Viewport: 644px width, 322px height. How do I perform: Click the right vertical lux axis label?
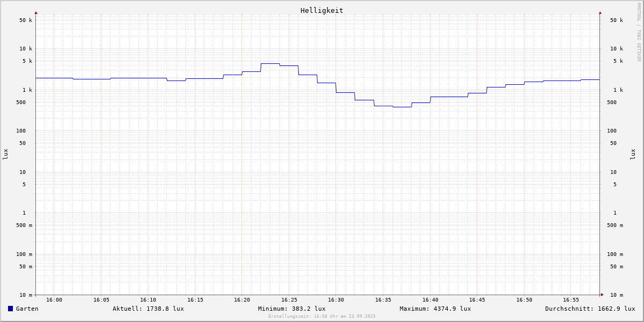pos(633,154)
